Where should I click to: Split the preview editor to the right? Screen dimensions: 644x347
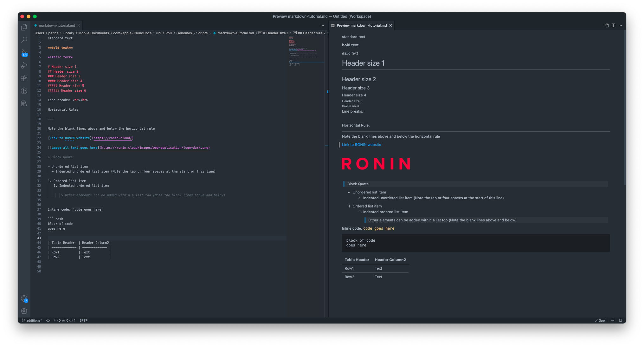(613, 25)
